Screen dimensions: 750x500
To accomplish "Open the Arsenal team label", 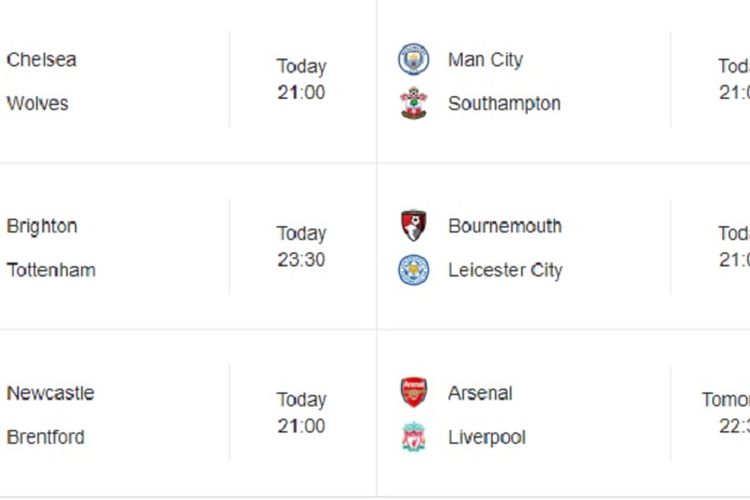I will (480, 393).
